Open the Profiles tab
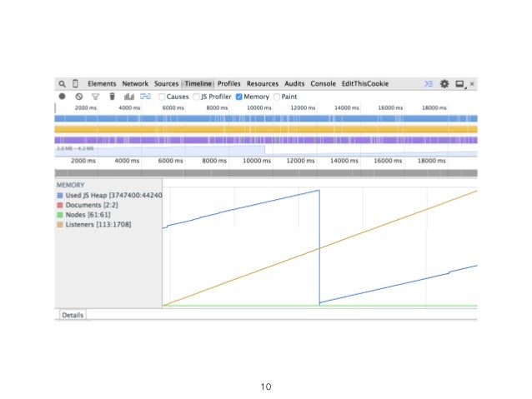Viewport: 532px width, 399px height. [x=229, y=84]
